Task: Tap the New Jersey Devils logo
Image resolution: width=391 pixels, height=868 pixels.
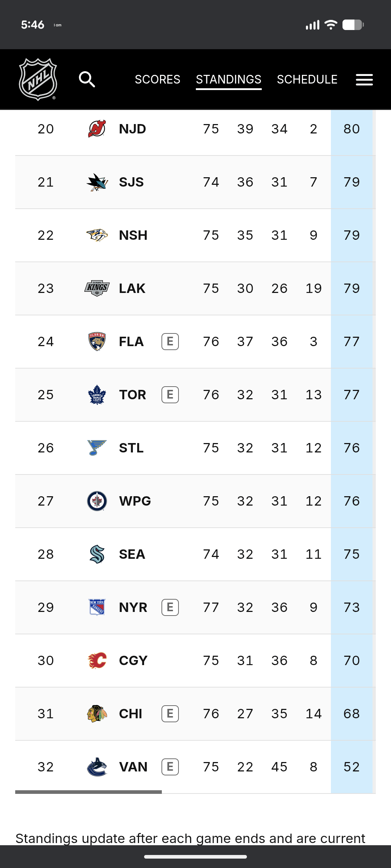Action: (97, 129)
